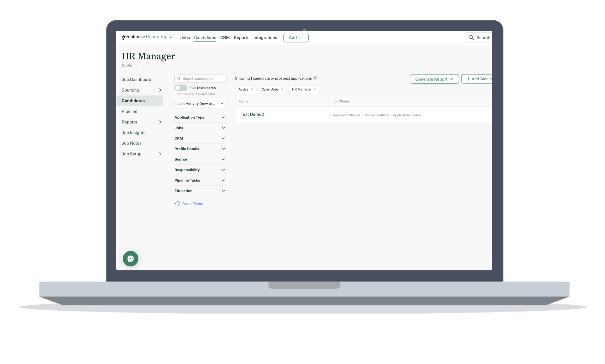The width and height of the screenshot is (605, 364).
Task: Click the magnifier icon in top Search
Action: pos(471,38)
